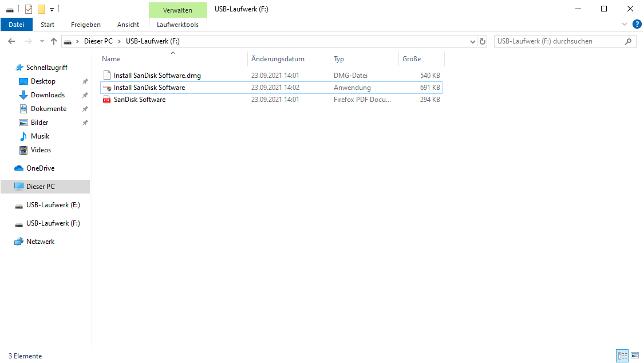Click the Firefox PDF Docu... type cell
This screenshot has height=363, width=644.
[x=362, y=100]
